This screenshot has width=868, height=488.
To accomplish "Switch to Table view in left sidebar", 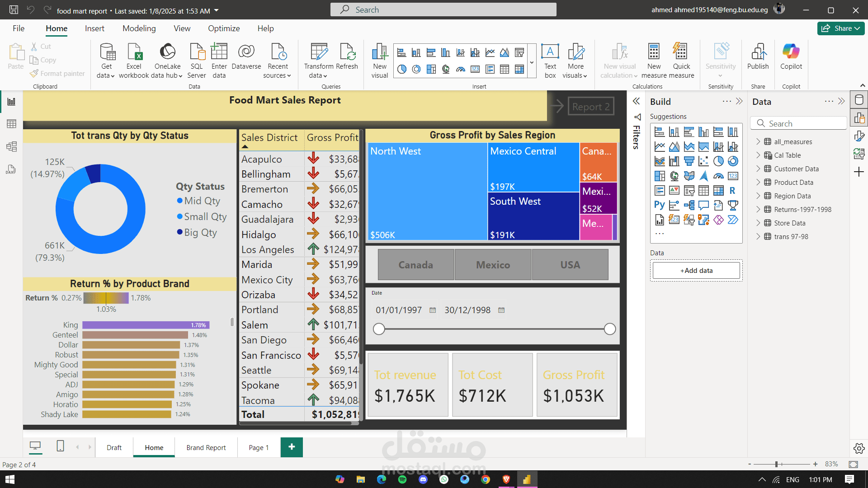I will pyautogui.click(x=11, y=124).
